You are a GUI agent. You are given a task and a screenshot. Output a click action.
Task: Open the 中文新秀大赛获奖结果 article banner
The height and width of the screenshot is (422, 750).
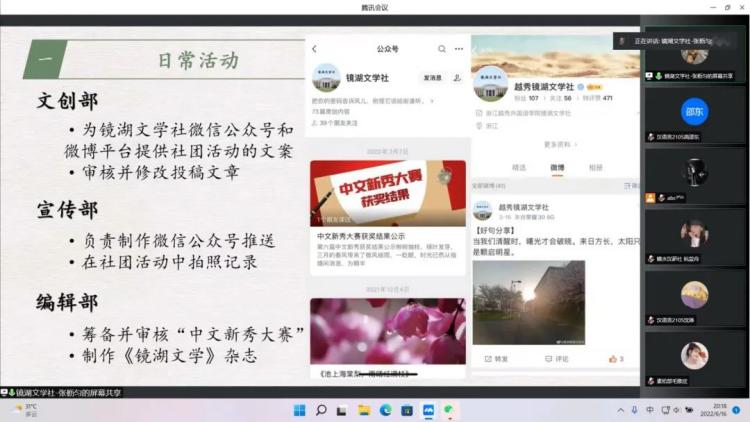(x=388, y=193)
